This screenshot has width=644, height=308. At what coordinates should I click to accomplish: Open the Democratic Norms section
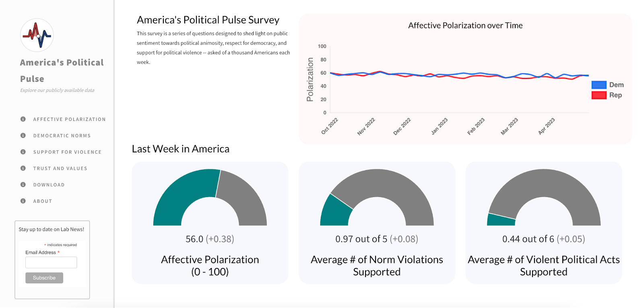(x=62, y=136)
